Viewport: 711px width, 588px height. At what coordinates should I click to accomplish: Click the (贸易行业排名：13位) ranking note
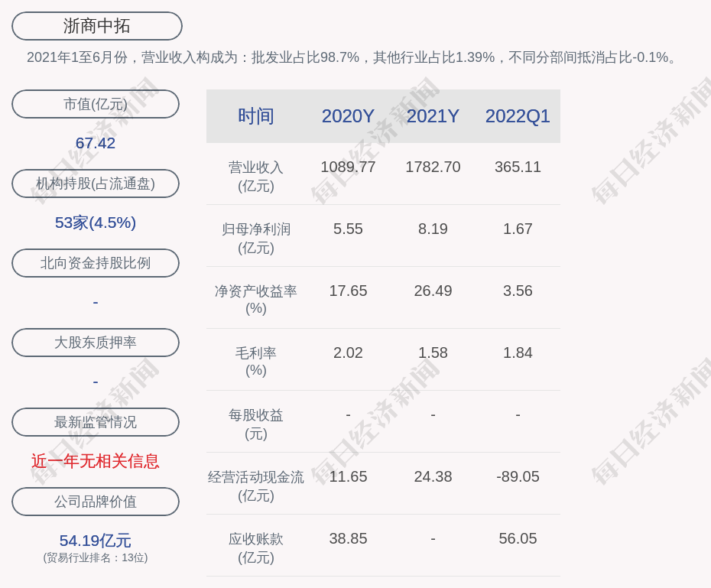click(96, 557)
